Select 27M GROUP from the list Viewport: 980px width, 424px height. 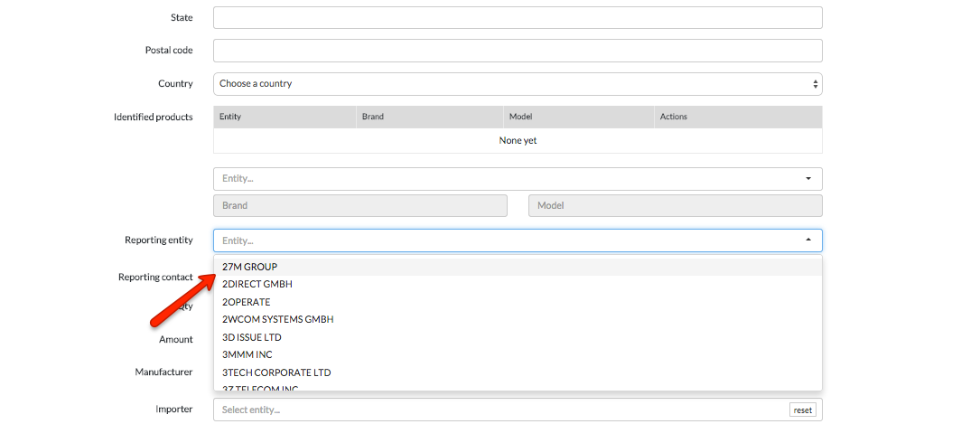pyautogui.click(x=249, y=267)
